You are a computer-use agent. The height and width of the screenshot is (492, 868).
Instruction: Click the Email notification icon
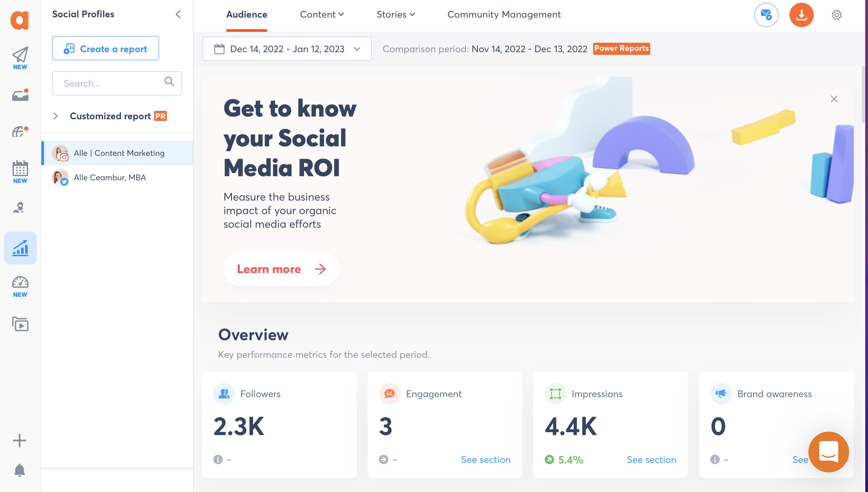[x=767, y=14]
